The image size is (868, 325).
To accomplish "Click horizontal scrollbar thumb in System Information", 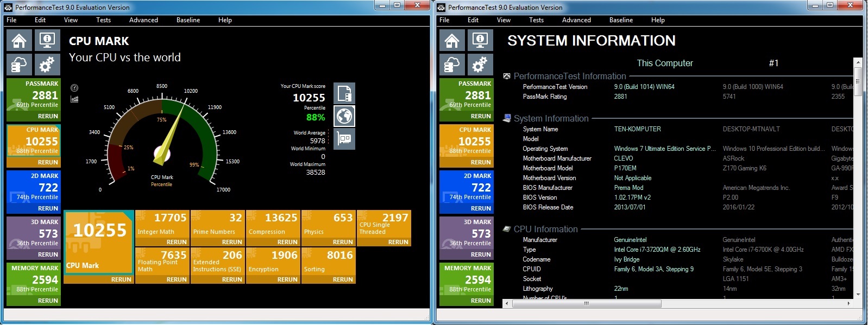I will (586, 303).
